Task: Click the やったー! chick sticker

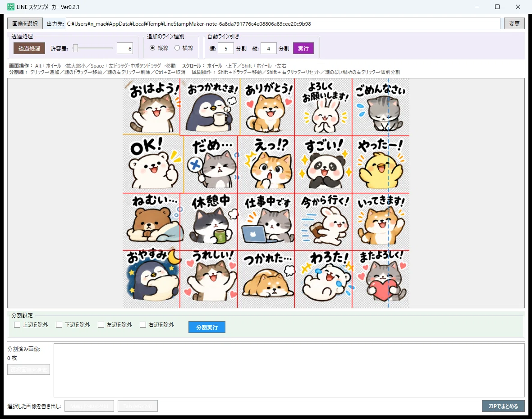Action: coord(381,164)
